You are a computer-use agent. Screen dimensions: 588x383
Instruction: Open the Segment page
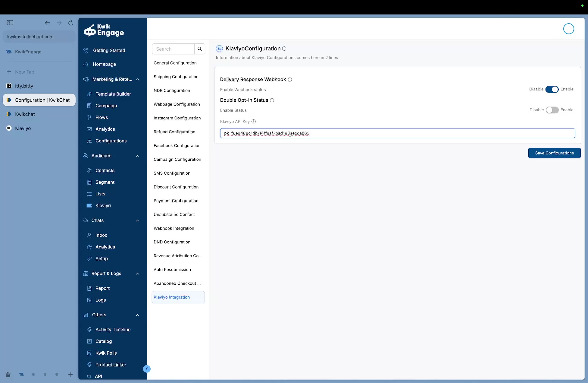(x=105, y=182)
